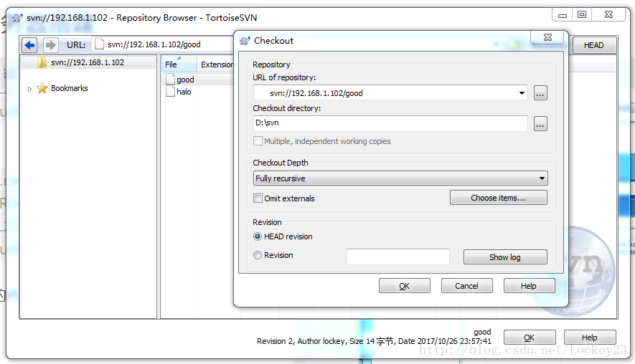Screen dimensions: 635x364
Task: Select the good file row
Action: pyautogui.click(x=197, y=80)
